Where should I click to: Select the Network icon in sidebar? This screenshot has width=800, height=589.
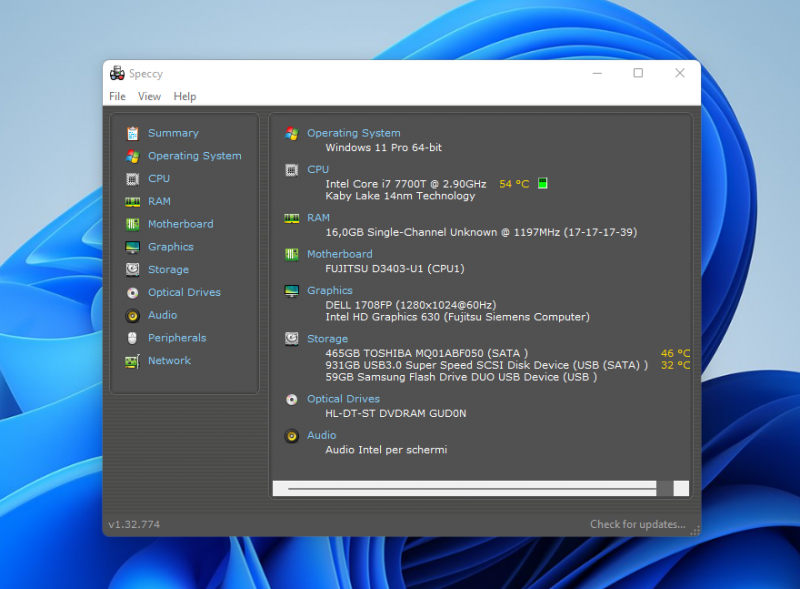132,361
